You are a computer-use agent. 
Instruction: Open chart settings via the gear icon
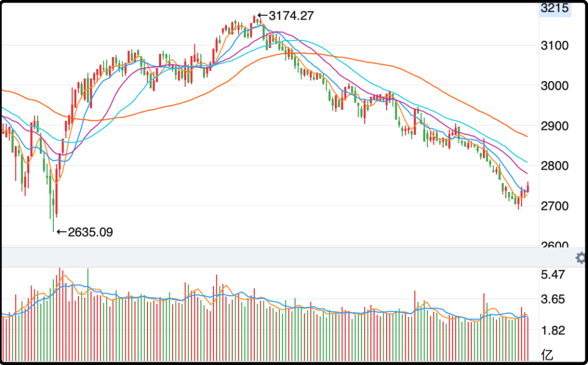point(580,258)
